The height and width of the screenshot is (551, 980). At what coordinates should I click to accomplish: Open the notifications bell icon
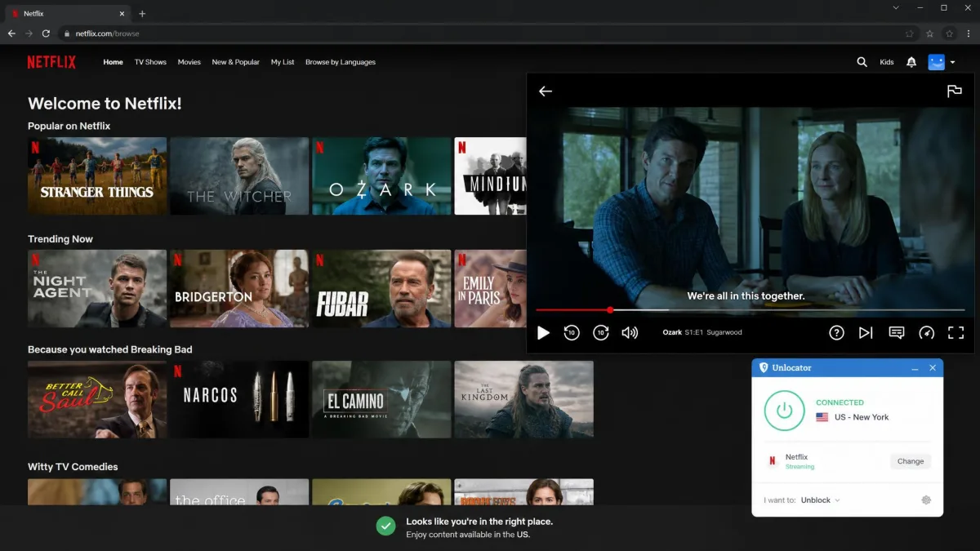pyautogui.click(x=911, y=62)
